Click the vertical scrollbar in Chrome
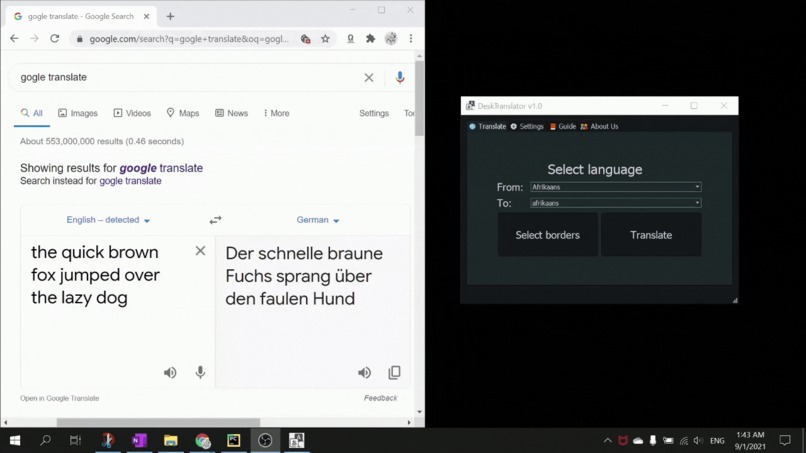This screenshot has height=453, width=806. [419, 98]
